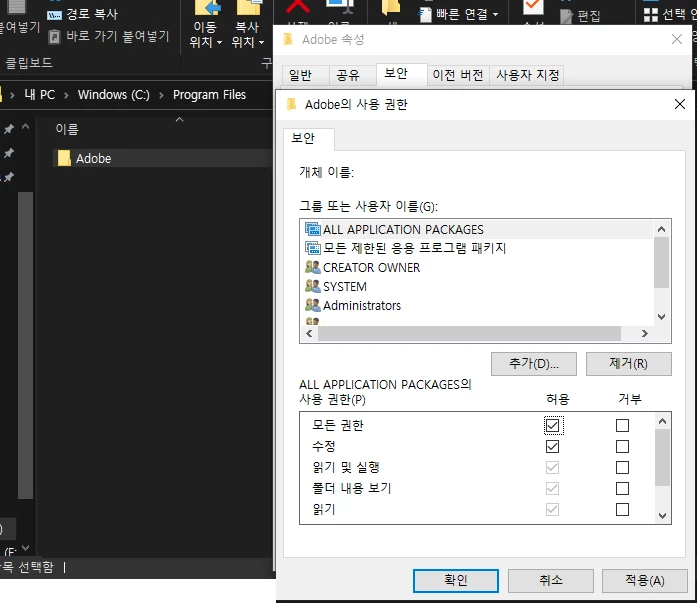Click 제거(R) button
The height and width of the screenshot is (603, 697).
629,364
